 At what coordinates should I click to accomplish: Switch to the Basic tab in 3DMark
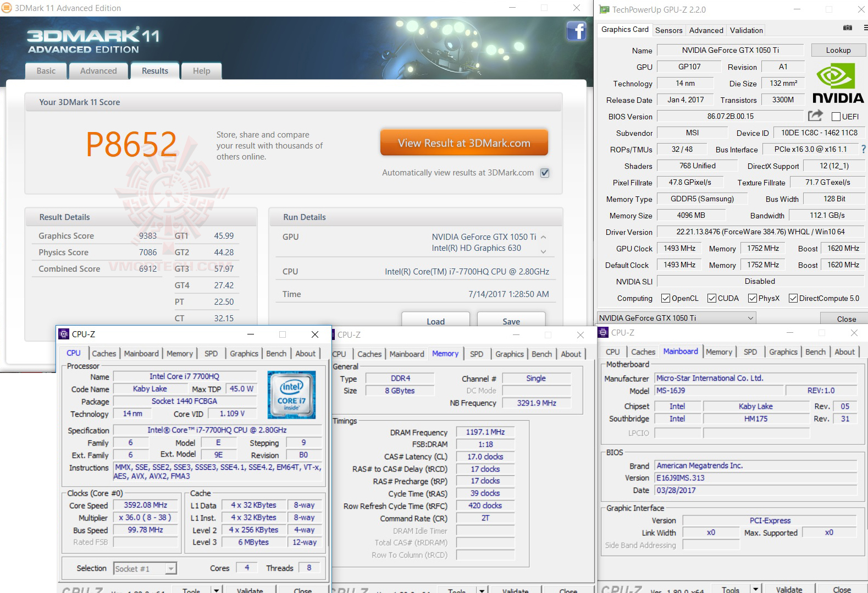tap(46, 71)
